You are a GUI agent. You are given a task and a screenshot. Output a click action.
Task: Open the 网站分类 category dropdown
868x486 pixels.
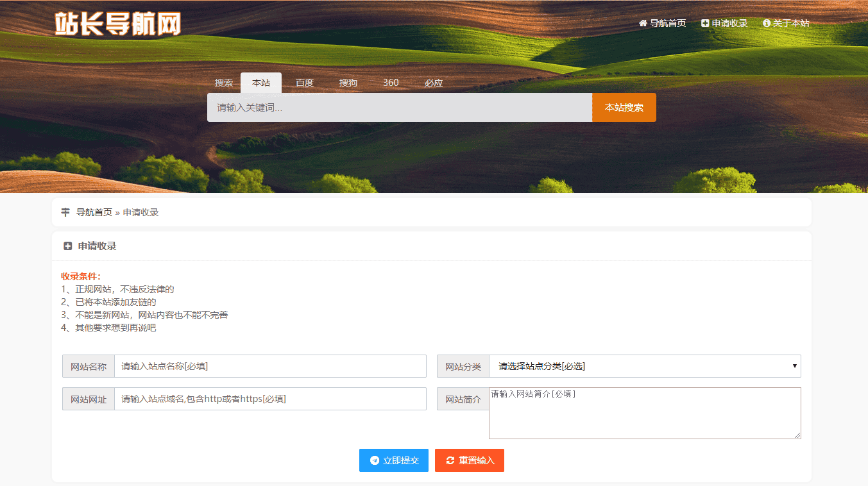645,366
